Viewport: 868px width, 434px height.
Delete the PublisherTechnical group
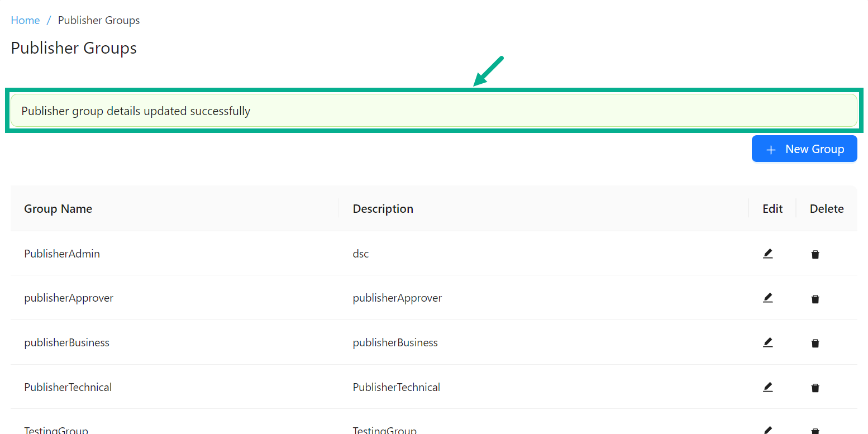click(x=815, y=388)
